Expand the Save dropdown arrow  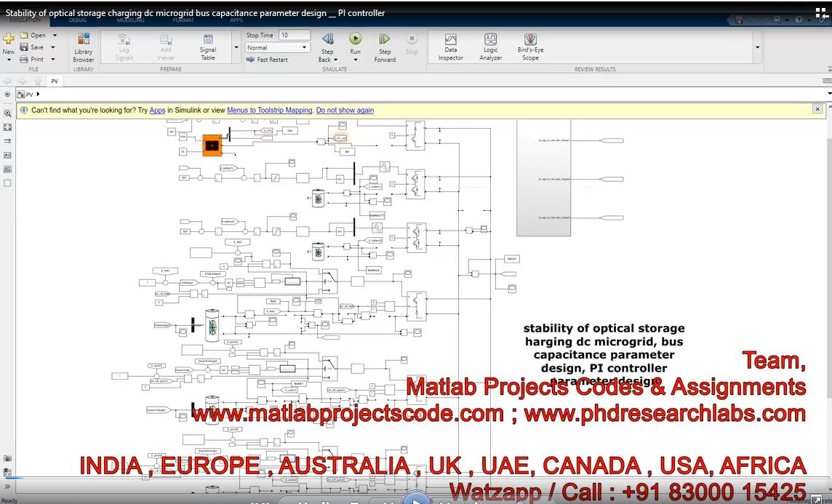tap(53, 47)
